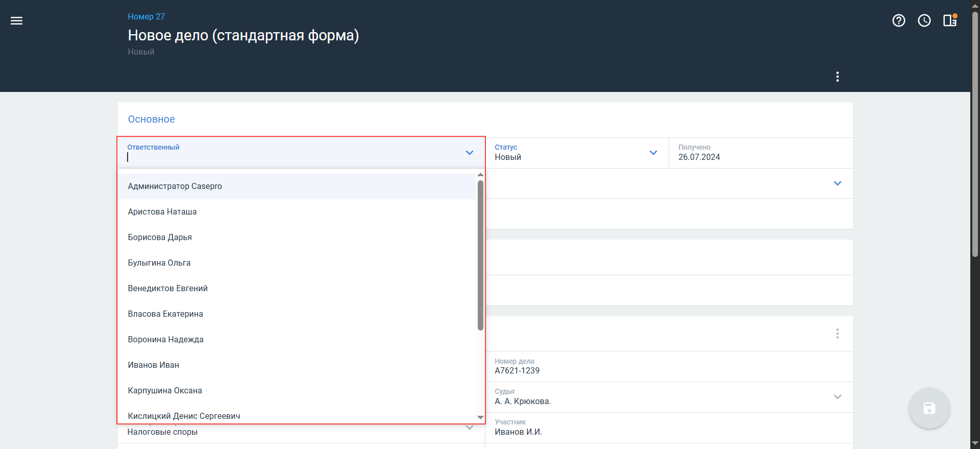Open the clock history icon
The height and width of the screenshot is (449, 980).
924,21
